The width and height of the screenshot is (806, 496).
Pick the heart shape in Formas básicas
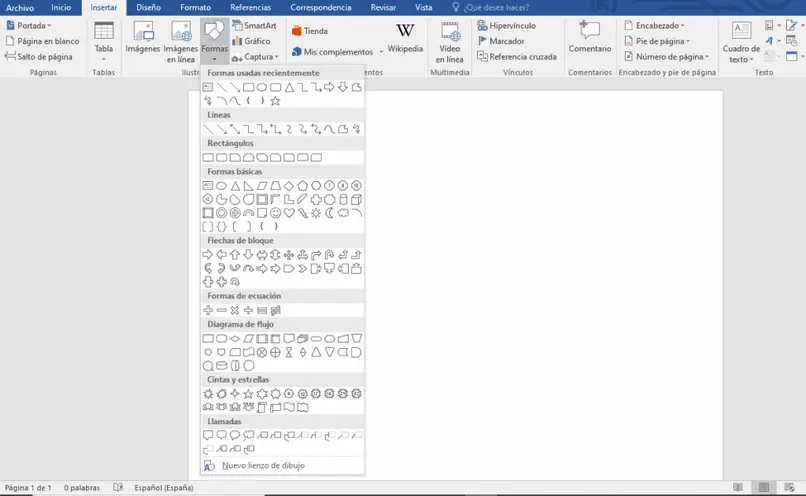pyautogui.click(x=289, y=213)
